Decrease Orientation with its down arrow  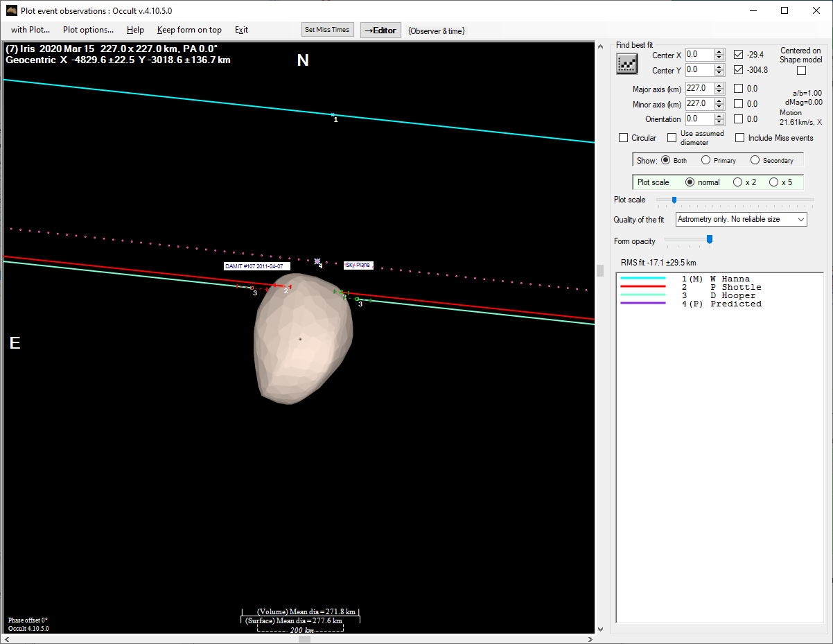pos(719,122)
